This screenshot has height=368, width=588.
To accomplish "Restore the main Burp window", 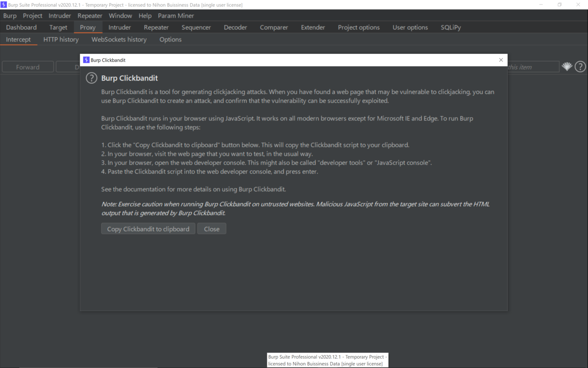I will click(x=559, y=4).
